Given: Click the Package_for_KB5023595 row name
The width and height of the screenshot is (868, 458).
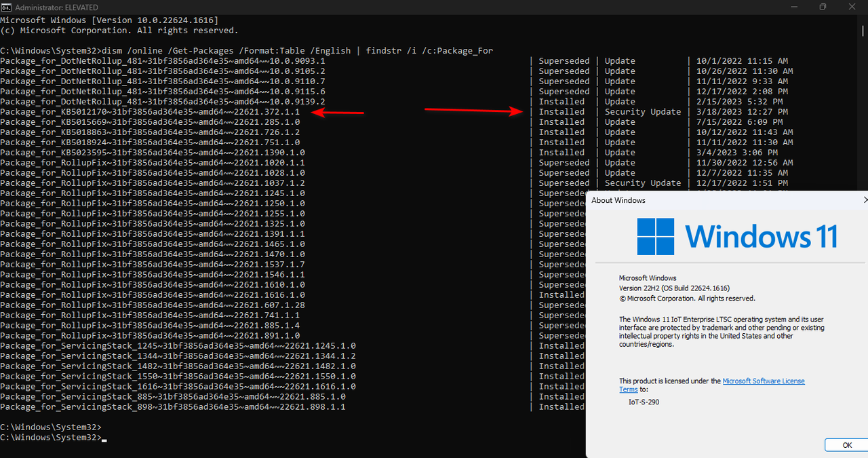Looking at the screenshot, I should pos(153,153).
